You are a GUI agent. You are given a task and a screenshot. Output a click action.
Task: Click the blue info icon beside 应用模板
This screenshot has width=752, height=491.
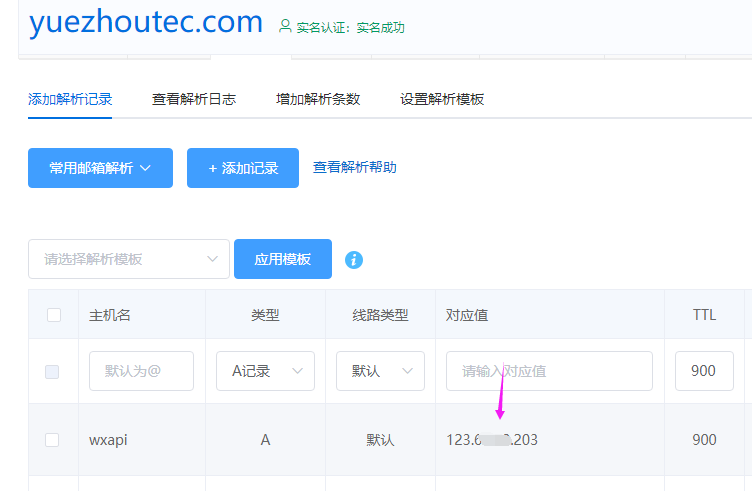pyautogui.click(x=354, y=260)
